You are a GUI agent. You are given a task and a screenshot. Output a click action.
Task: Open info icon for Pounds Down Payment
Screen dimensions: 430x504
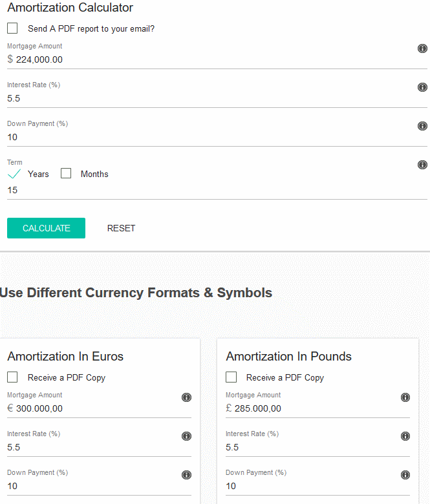405,475
